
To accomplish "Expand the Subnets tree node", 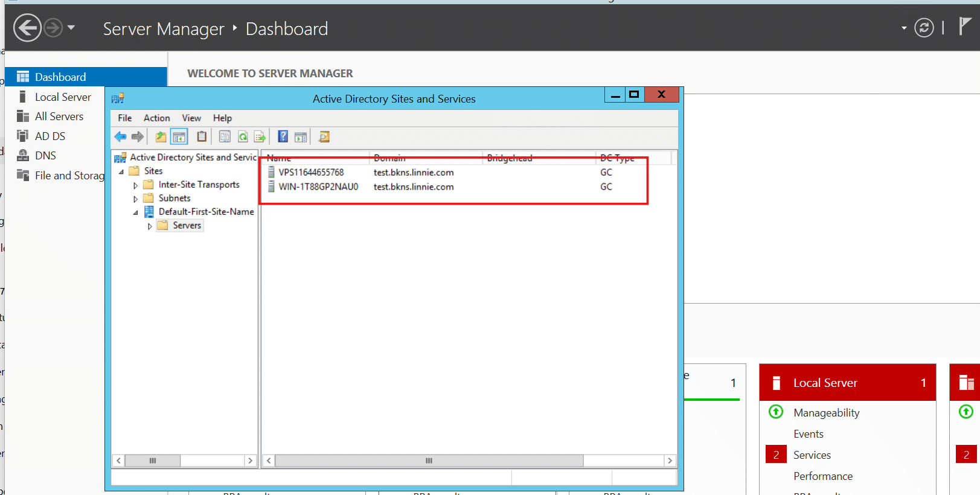I will [x=136, y=199].
